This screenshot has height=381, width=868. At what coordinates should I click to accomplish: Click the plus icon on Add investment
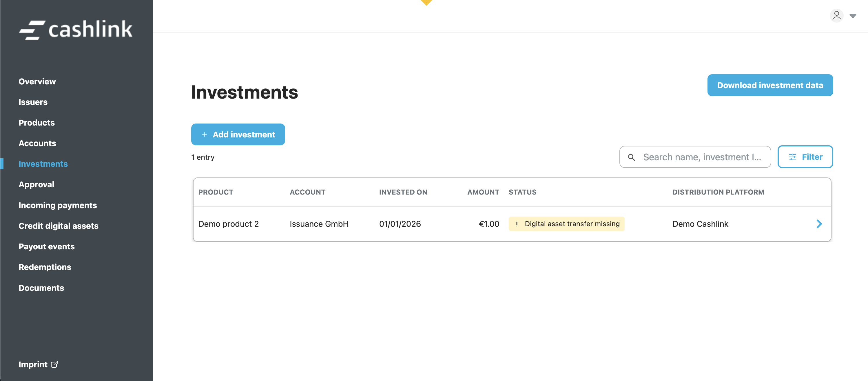pyautogui.click(x=204, y=135)
